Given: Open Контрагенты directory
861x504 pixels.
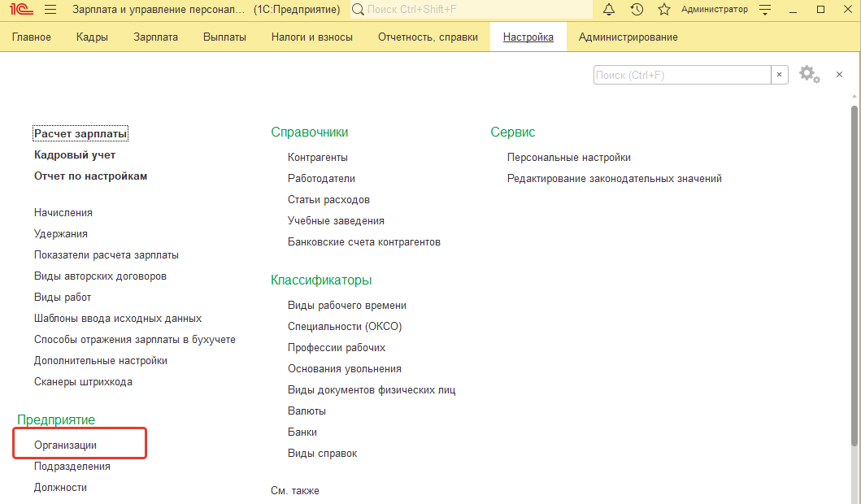Looking at the screenshot, I should pyautogui.click(x=317, y=158).
